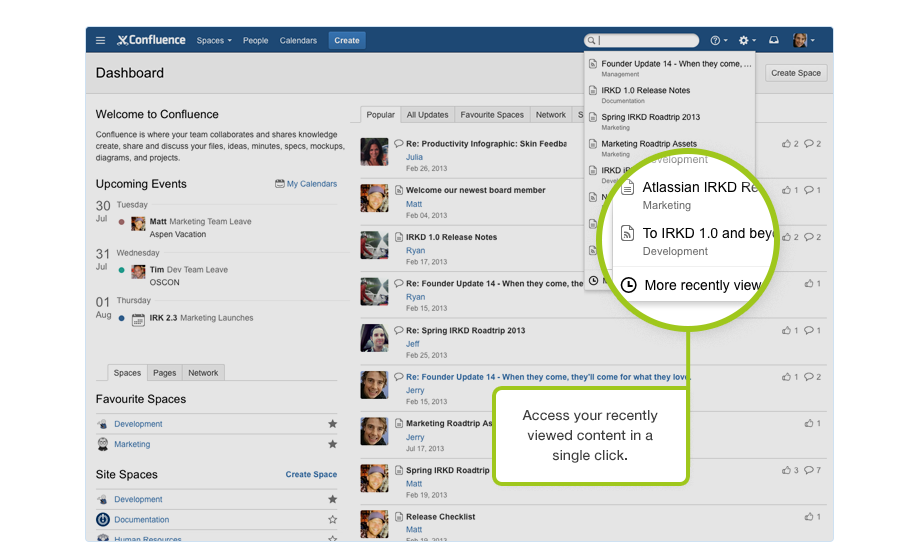This screenshot has height=542, width=920.
Task: Open Welcome our newest board member
Action: [x=476, y=190]
